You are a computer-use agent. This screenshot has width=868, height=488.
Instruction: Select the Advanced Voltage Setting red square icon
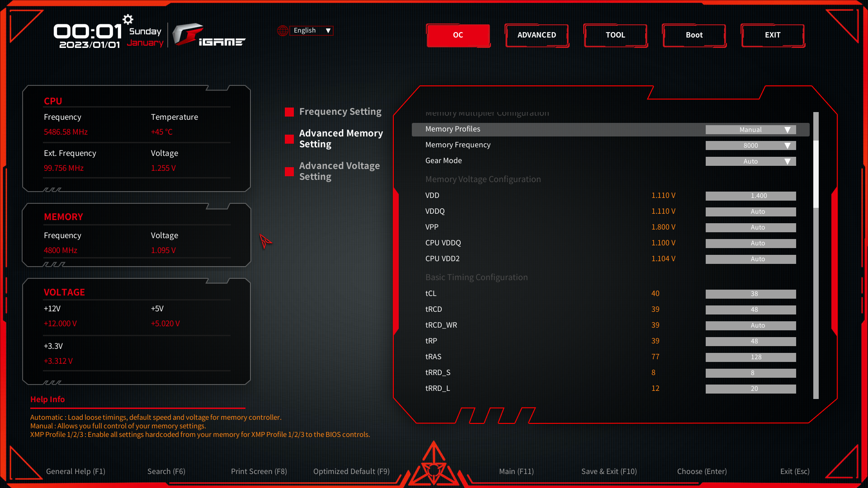click(x=289, y=172)
